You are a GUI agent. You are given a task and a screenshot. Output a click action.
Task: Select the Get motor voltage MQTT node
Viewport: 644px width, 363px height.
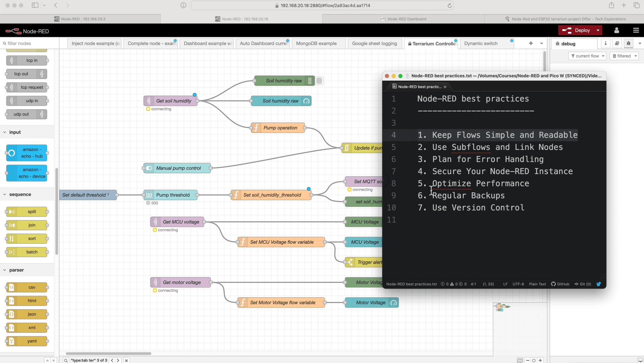180,282
